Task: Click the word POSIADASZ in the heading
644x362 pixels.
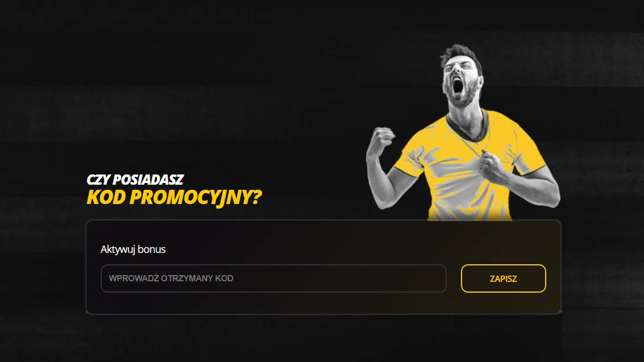Action: 148,180
